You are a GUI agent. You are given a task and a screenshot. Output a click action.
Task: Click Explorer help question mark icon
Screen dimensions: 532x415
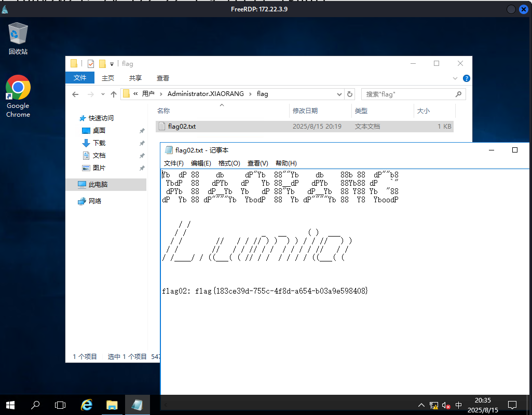tap(467, 78)
